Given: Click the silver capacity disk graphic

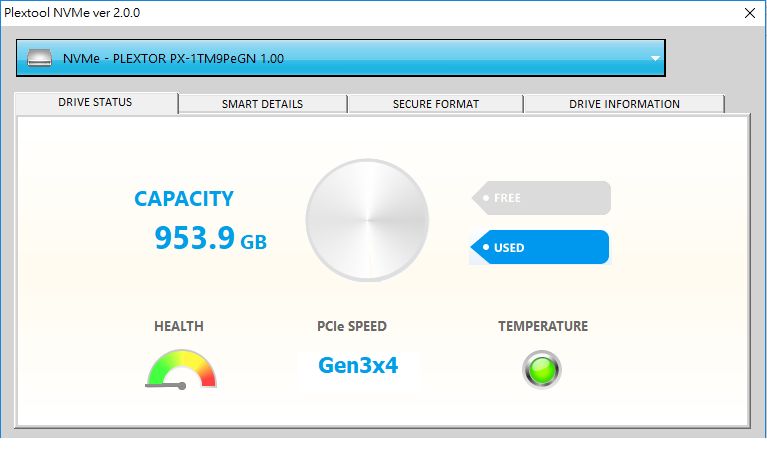Looking at the screenshot, I should pyautogui.click(x=367, y=219).
